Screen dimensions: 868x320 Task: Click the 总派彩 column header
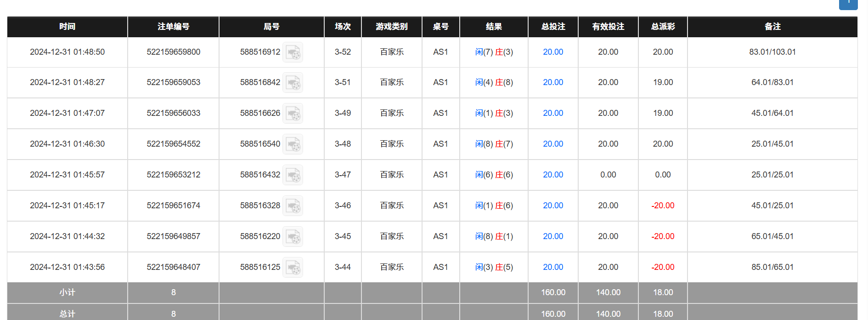tap(663, 27)
